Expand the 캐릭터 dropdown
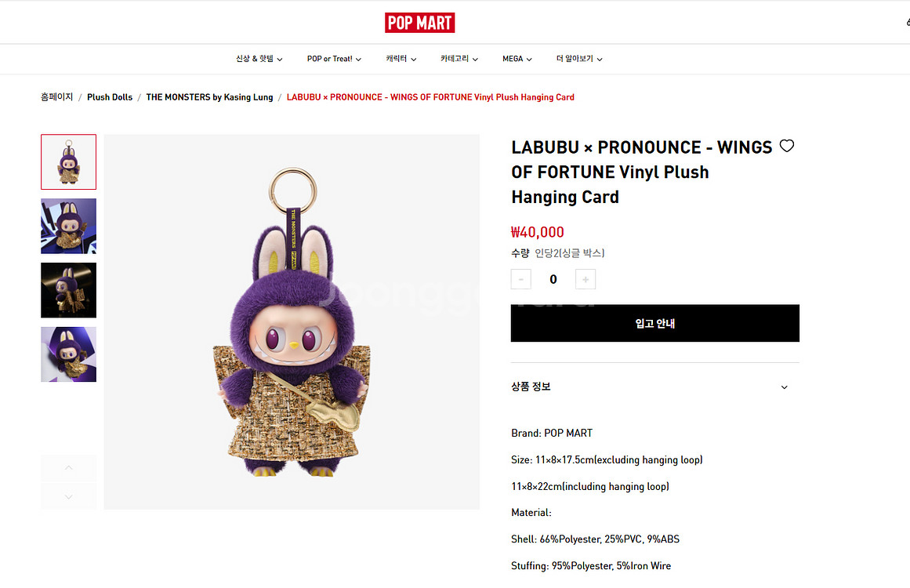The width and height of the screenshot is (910, 588). [401, 59]
